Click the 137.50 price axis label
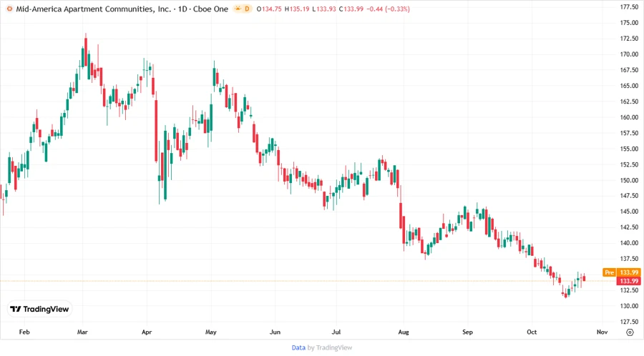Image resolution: width=644 pixels, height=356 pixels. (629, 258)
